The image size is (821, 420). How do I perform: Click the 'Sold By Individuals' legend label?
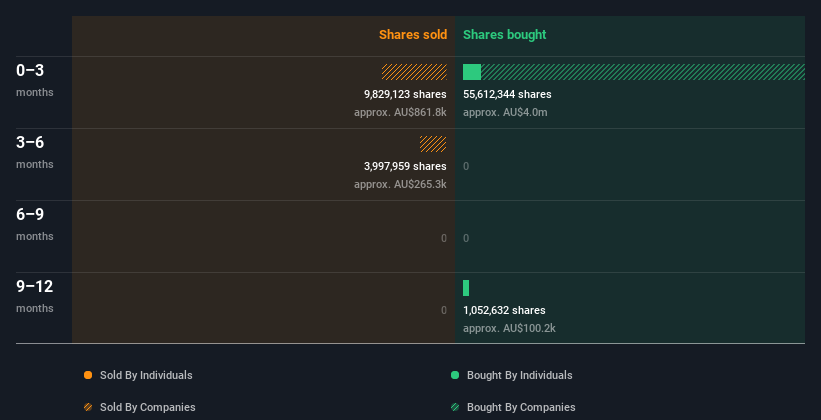tap(146, 375)
